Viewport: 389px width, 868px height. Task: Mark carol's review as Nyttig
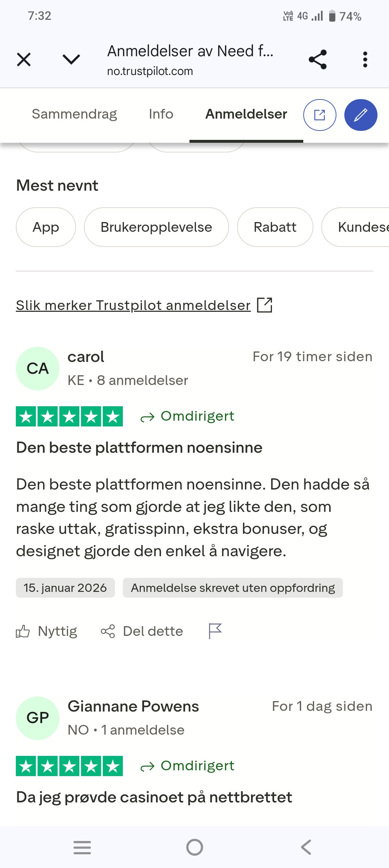46,631
